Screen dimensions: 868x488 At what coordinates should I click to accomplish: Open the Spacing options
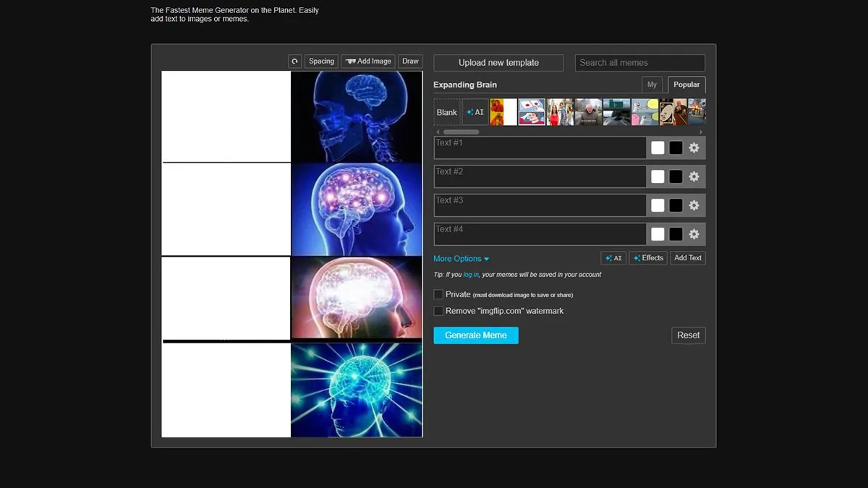(321, 61)
